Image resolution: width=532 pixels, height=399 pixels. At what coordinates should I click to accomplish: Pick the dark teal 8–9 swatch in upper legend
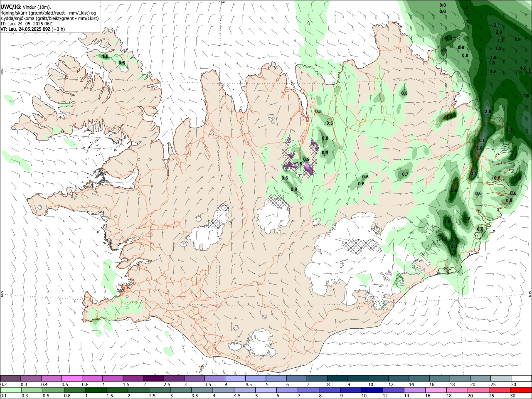pos(337,379)
